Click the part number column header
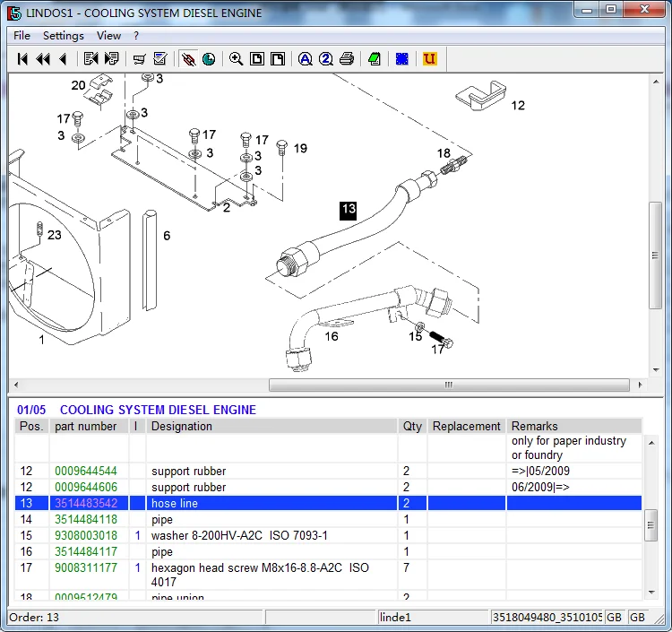Image resolution: width=672 pixels, height=632 pixels. 89,426
